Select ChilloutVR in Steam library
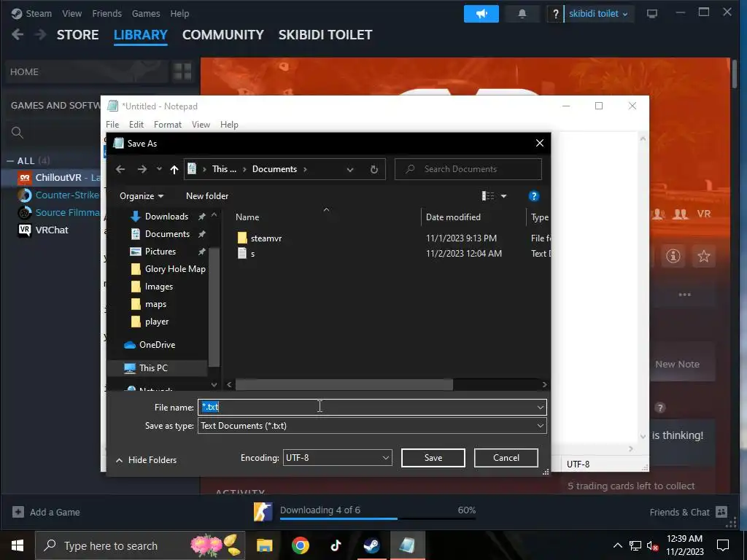This screenshot has width=747, height=560. pyautogui.click(x=60, y=178)
